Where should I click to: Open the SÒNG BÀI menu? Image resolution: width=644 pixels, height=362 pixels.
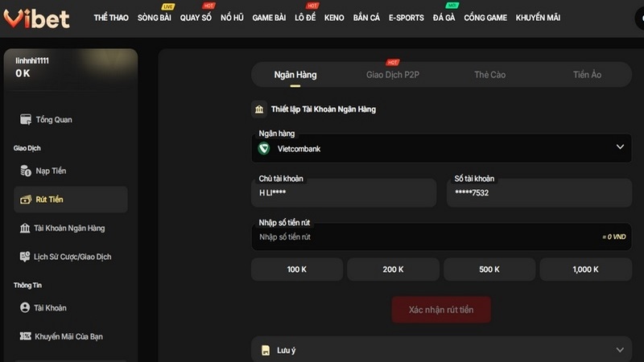click(x=155, y=18)
